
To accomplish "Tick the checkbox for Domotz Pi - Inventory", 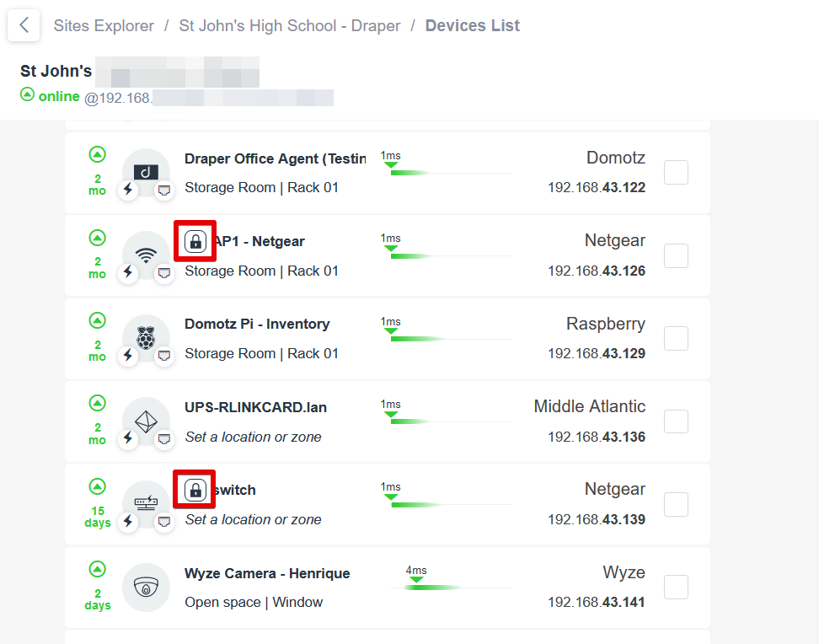I will pos(676,338).
